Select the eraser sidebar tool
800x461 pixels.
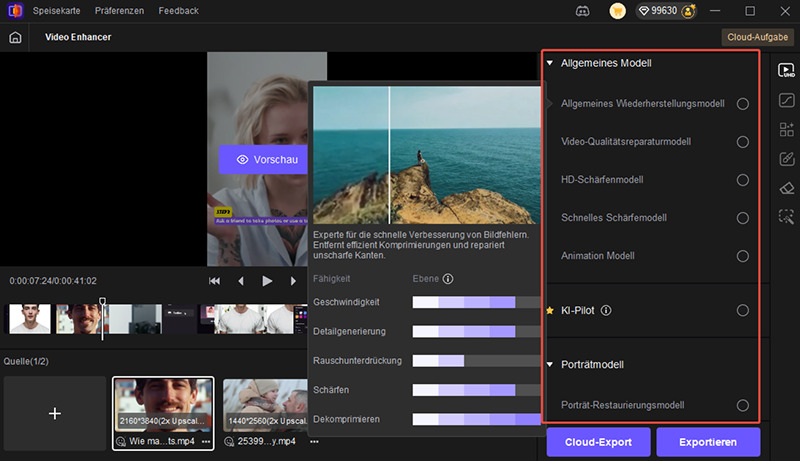point(786,188)
